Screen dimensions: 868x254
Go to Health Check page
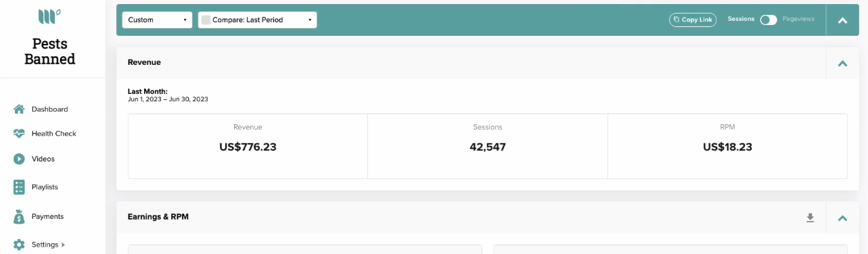pyautogui.click(x=53, y=134)
